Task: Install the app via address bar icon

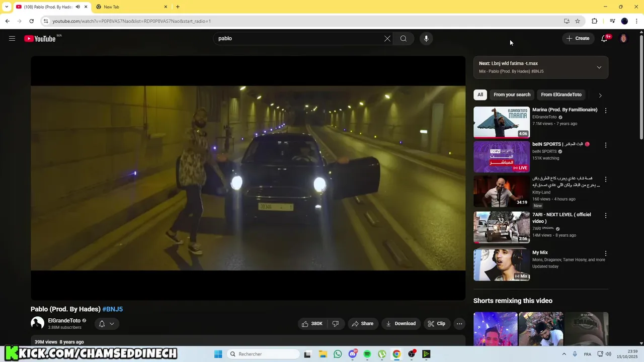Action: 567,21
